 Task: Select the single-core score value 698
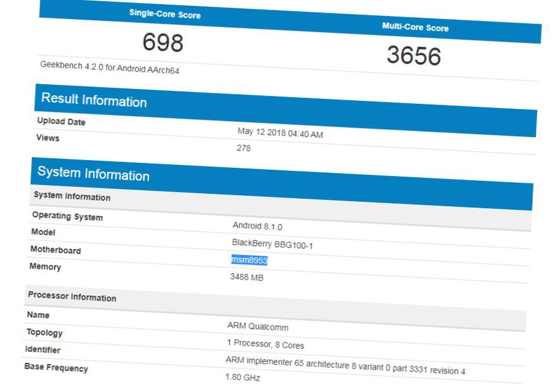[x=163, y=42]
